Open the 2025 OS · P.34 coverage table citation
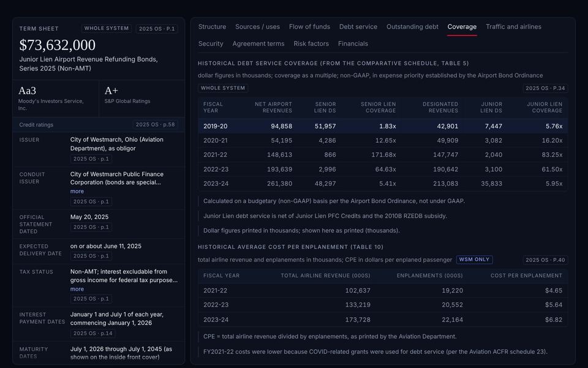Viewport: 588px width, 368px height. 545,88
